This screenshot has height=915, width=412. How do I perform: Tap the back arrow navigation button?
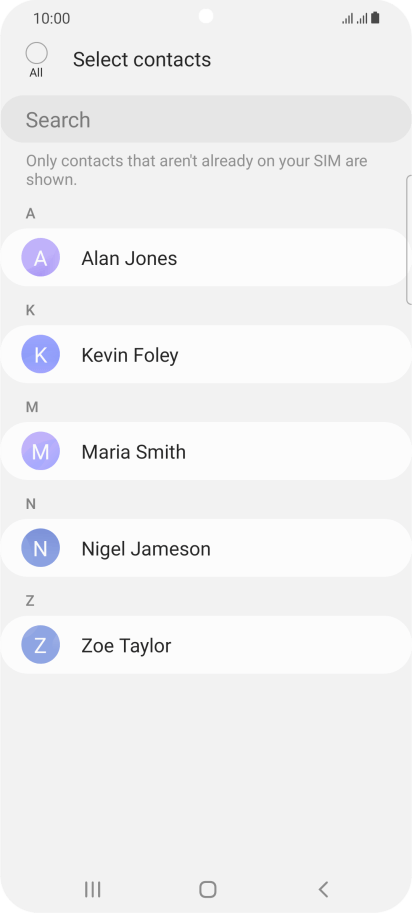pyautogui.click(x=323, y=889)
